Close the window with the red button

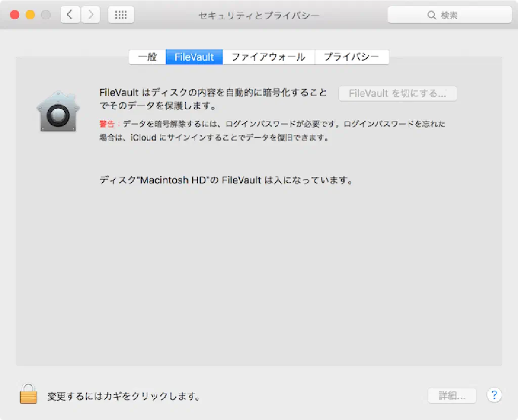tap(14, 15)
